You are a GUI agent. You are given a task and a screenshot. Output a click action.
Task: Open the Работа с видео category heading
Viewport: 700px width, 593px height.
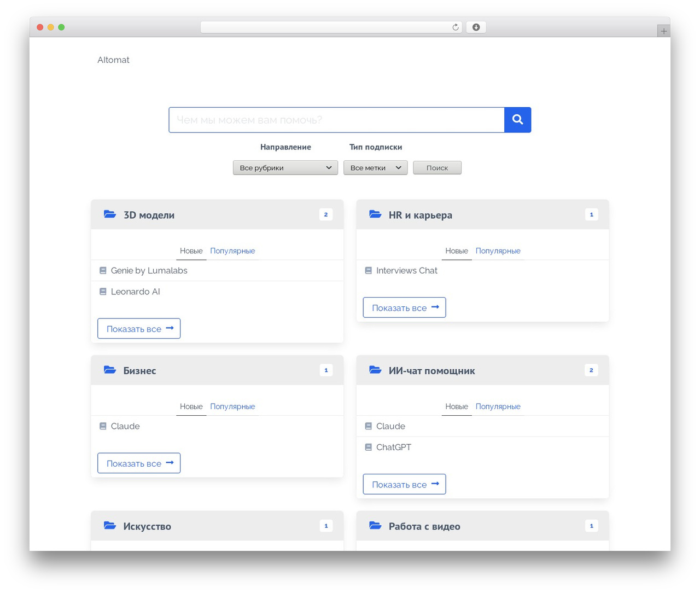[424, 526]
